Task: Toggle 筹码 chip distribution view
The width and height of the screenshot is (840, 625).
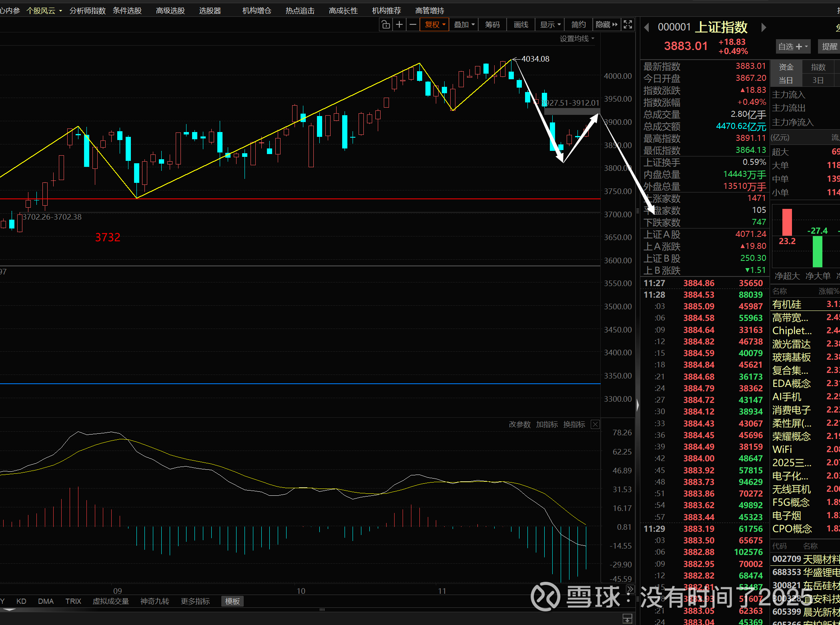Action: (492, 25)
